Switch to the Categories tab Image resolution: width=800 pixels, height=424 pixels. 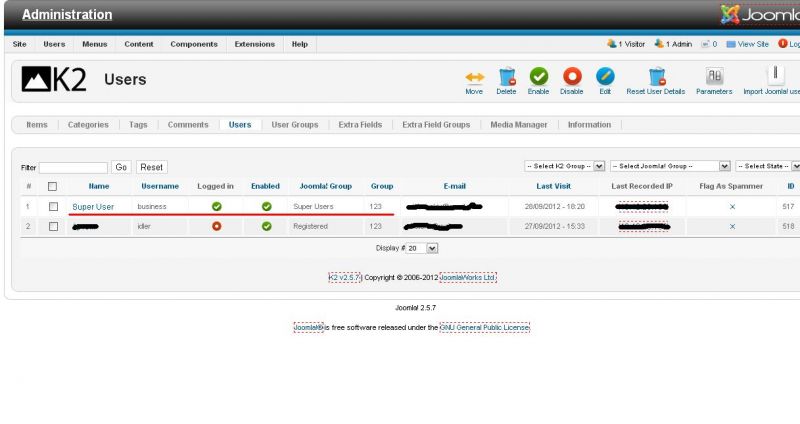coord(88,125)
